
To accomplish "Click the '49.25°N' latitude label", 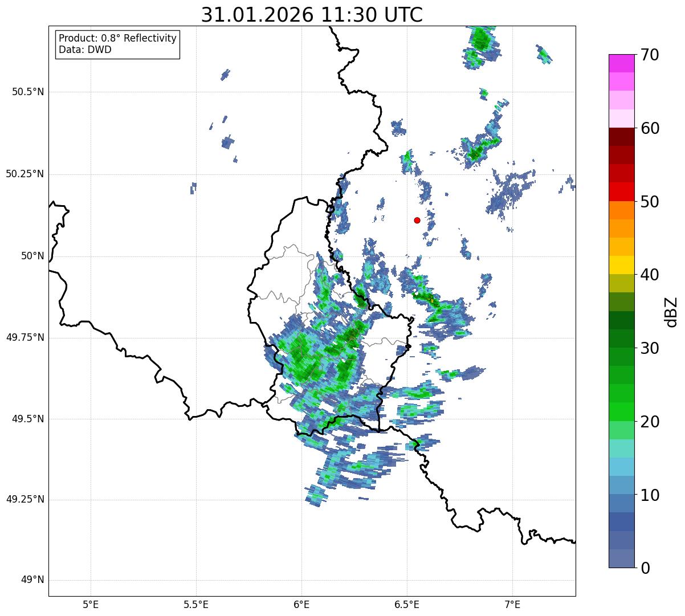I will (25, 500).
